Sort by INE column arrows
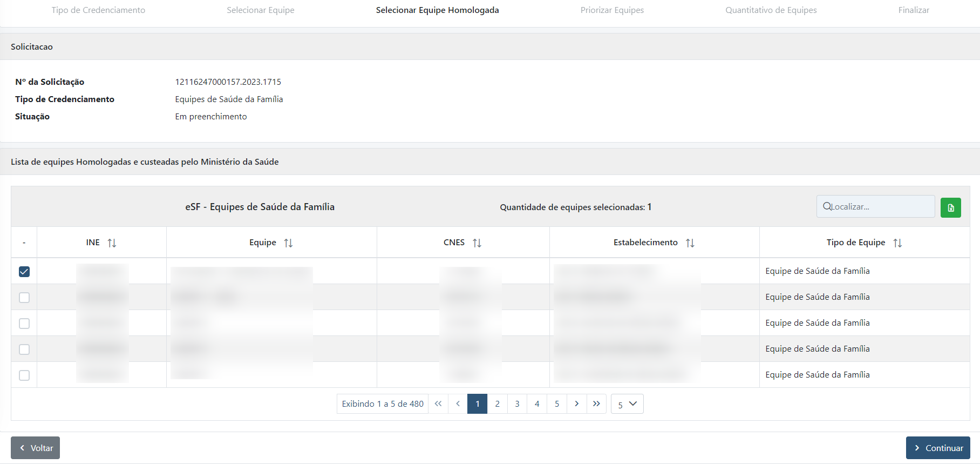Screen dimensions: 980x464 (112, 243)
